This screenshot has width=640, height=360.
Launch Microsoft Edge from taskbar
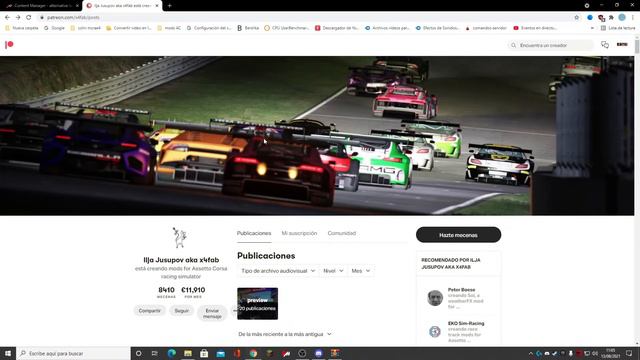point(171,353)
